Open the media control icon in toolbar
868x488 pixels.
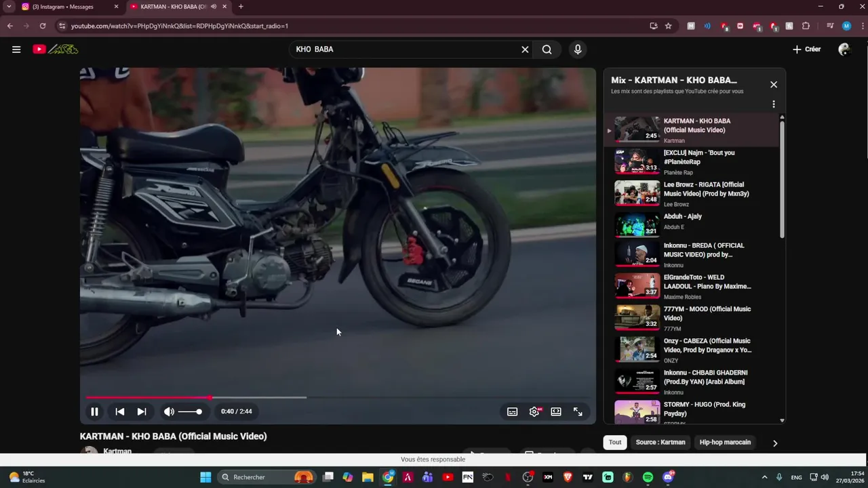point(830,26)
